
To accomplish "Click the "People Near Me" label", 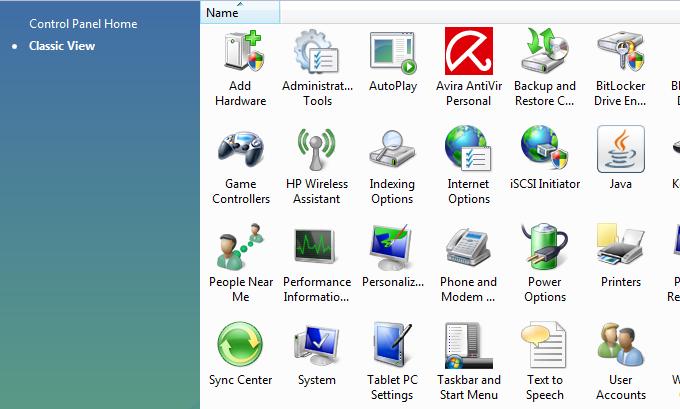I will pyautogui.click(x=241, y=289).
